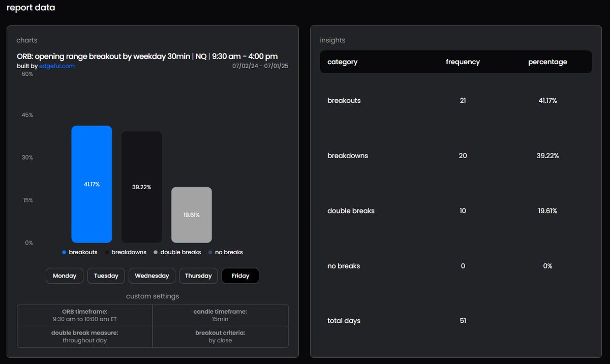Click the frequency column header
Screen dimensions: 610x364
click(463, 62)
